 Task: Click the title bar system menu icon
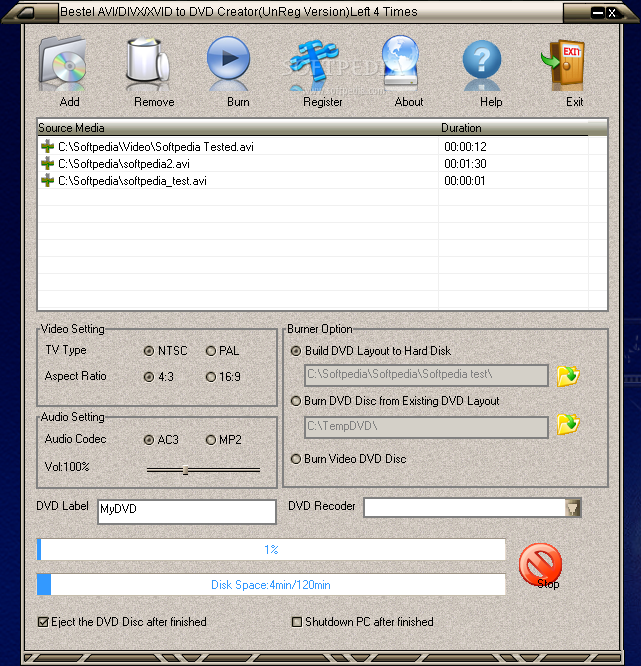(x=25, y=12)
